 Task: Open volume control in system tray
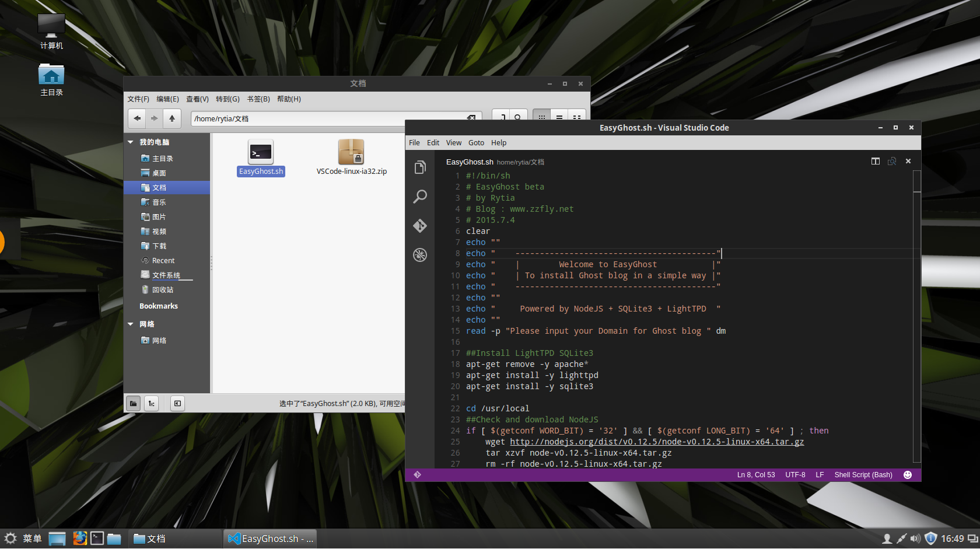pyautogui.click(x=915, y=538)
